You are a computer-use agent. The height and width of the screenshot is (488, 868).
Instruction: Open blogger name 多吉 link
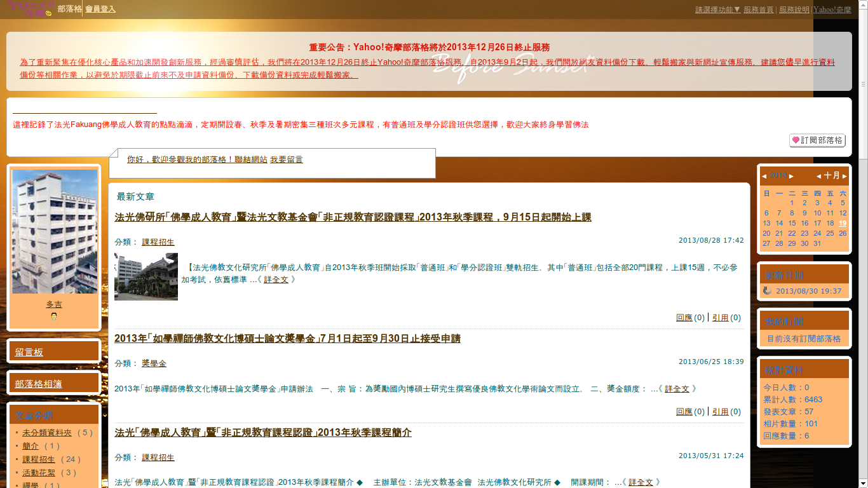click(x=54, y=304)
